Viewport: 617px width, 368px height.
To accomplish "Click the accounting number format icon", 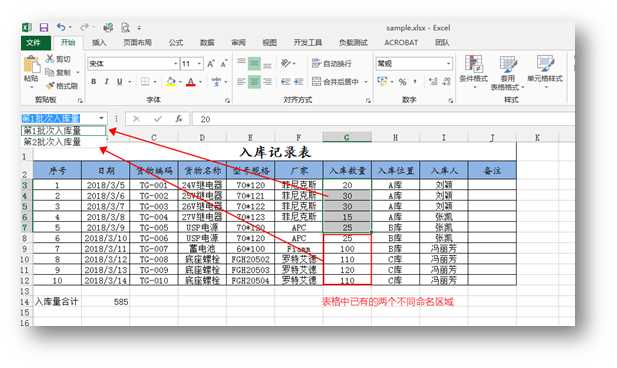I will click(381, 81).
